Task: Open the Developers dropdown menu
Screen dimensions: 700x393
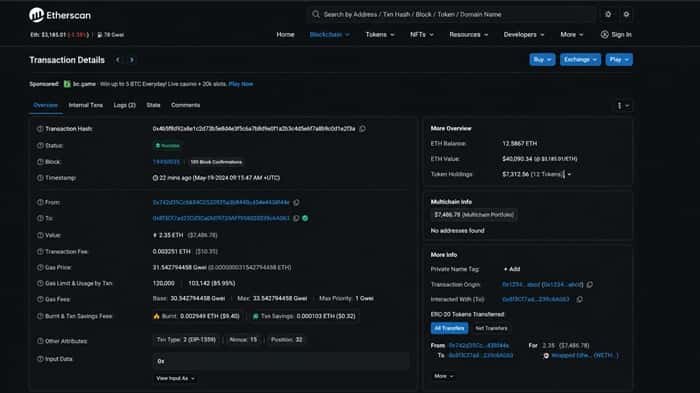Action: 524,34
